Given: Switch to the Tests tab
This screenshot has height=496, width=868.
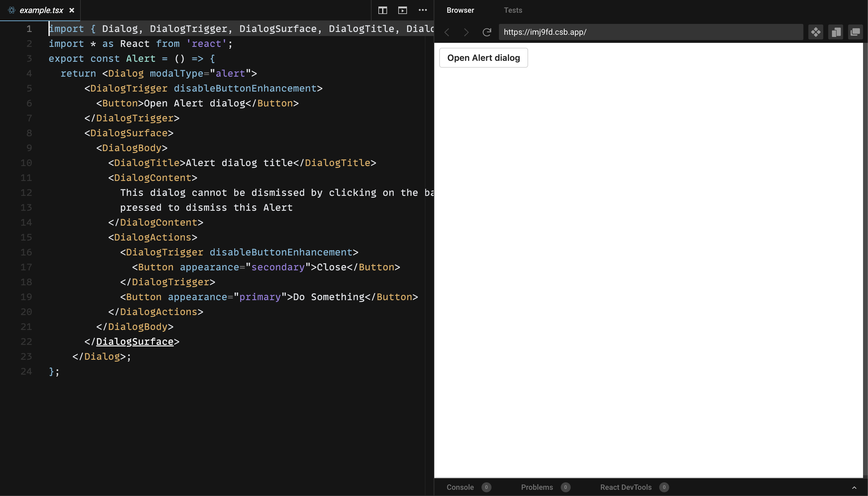Looking at the screenshot, I should pyautogui.click(x=513, y=10).
